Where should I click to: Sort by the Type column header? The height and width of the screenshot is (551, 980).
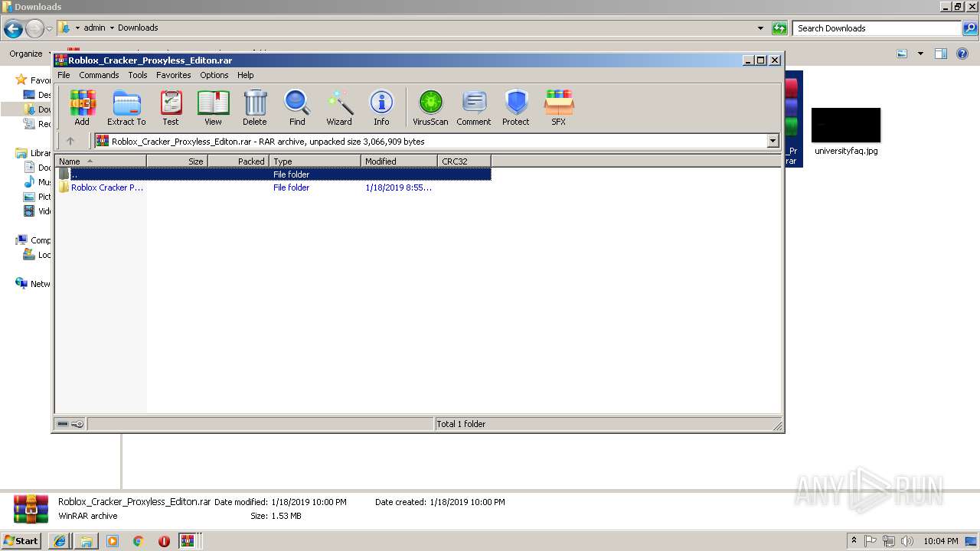tap(315, 161)
